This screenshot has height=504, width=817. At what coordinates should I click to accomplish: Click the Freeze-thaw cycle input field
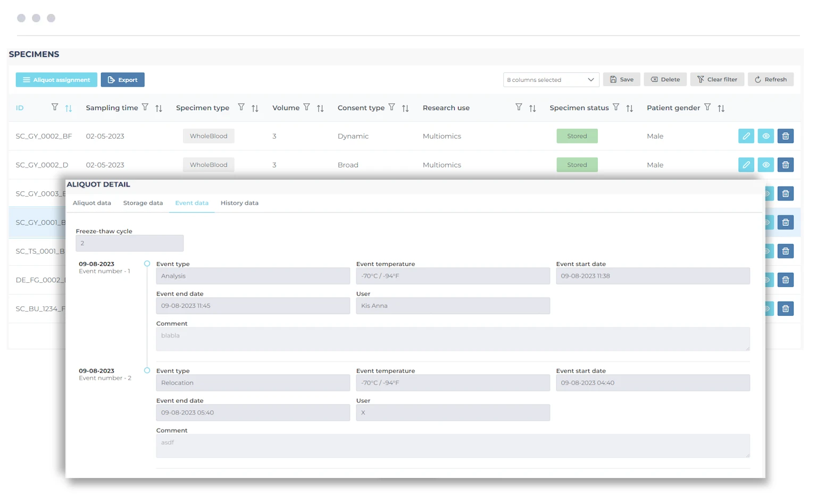[x=129, y=243]
